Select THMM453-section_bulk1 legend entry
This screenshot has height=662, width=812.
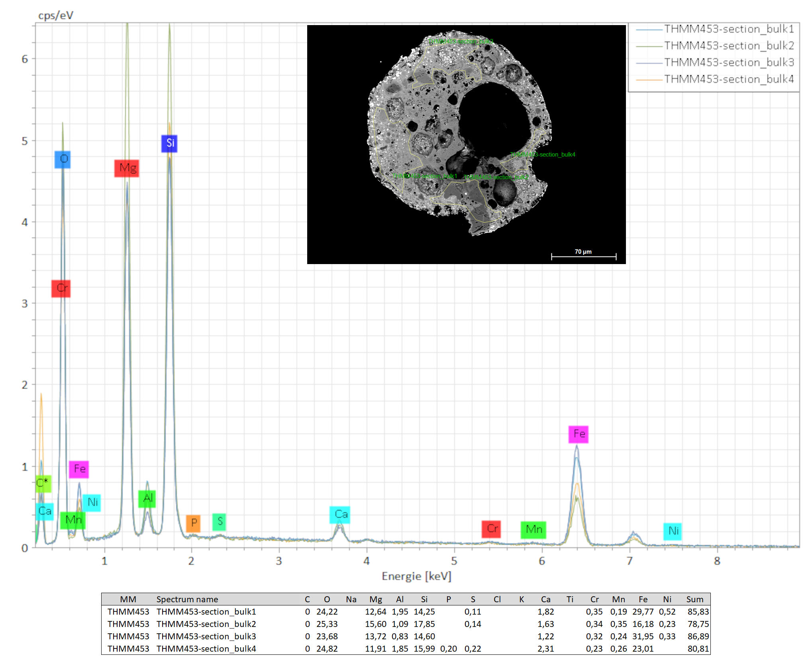tap(729, 29)
